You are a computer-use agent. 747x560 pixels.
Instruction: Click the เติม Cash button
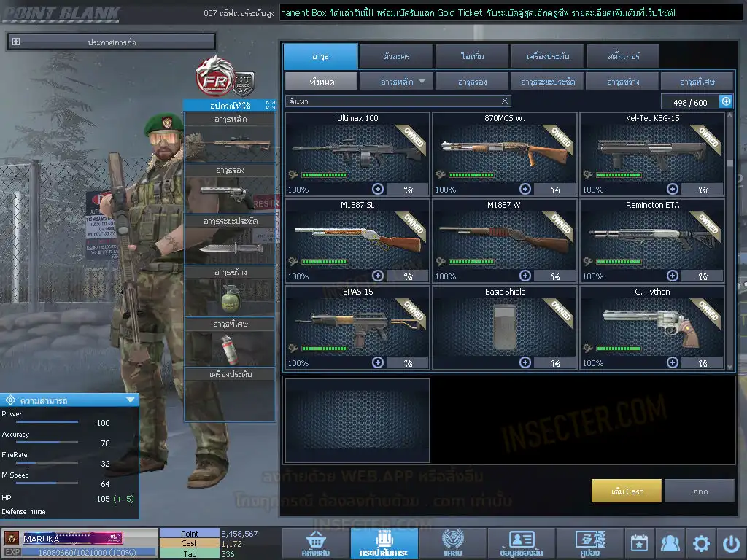pyautogui.click(x=627, y=491)
